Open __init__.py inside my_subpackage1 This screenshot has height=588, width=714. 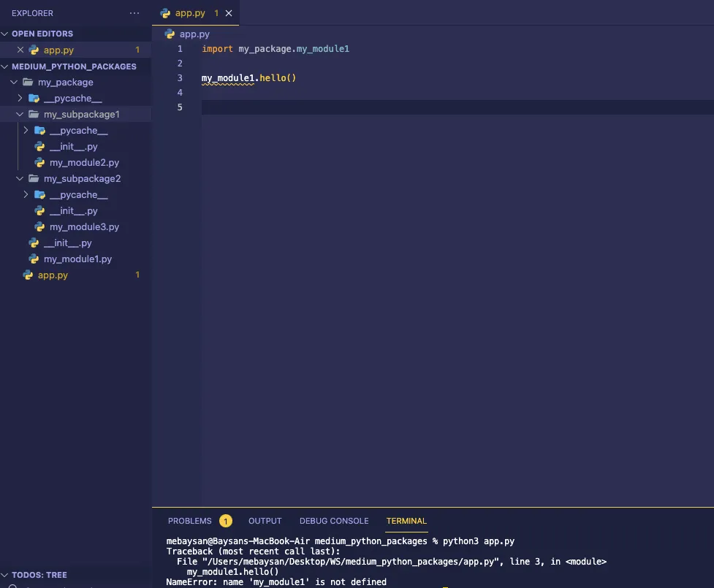pos(73,147)
